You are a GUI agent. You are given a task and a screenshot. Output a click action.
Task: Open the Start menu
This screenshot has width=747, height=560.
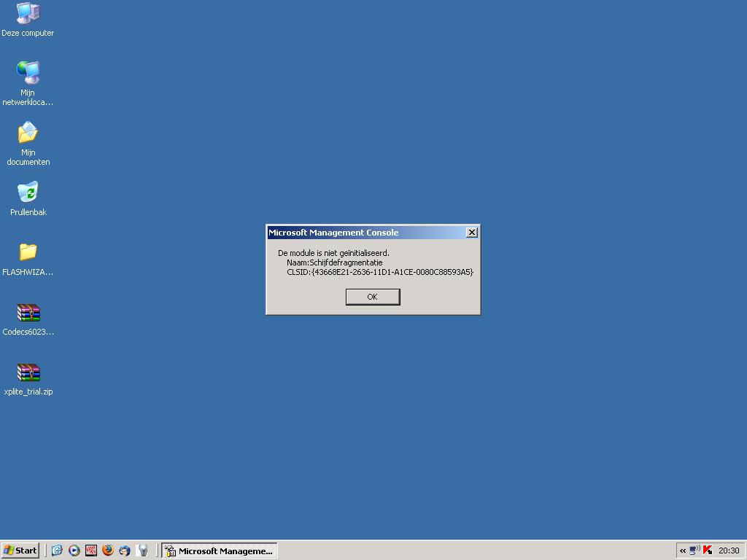[20, 551]
